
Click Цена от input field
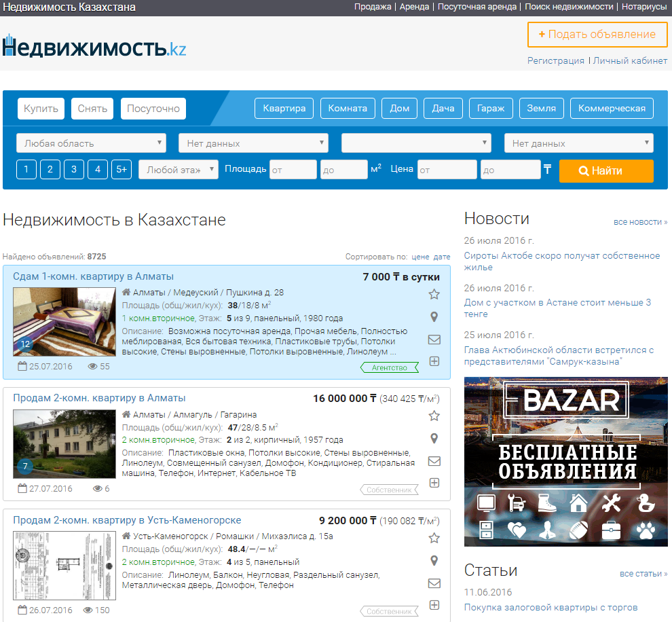pyautogui.click(x=447, y=169)
